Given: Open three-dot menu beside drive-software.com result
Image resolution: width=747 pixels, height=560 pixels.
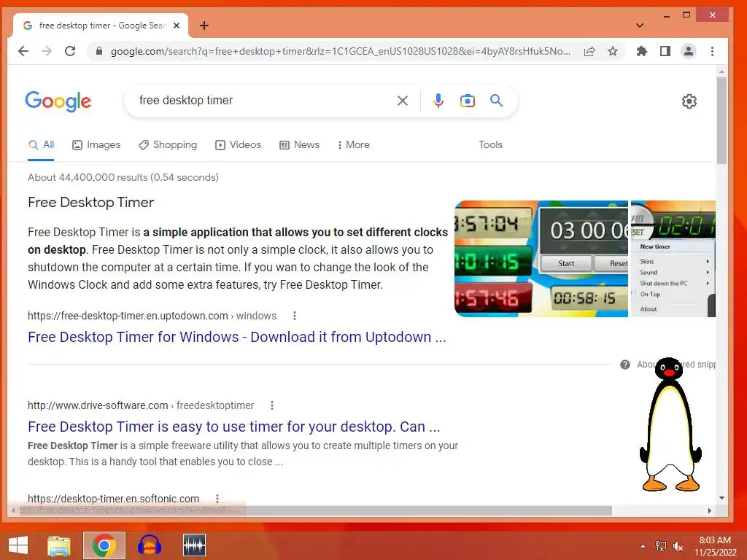Looking at the screenshot, I should [x=271, y=405].
